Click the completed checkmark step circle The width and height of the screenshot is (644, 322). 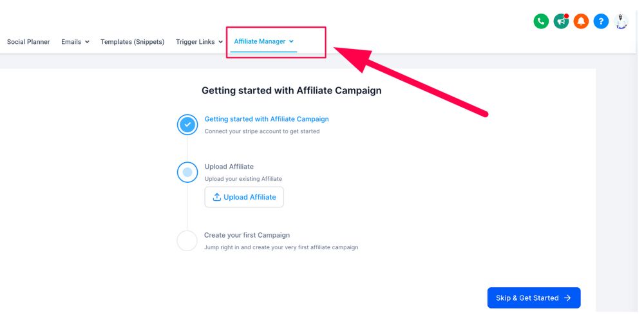(187, 124)
